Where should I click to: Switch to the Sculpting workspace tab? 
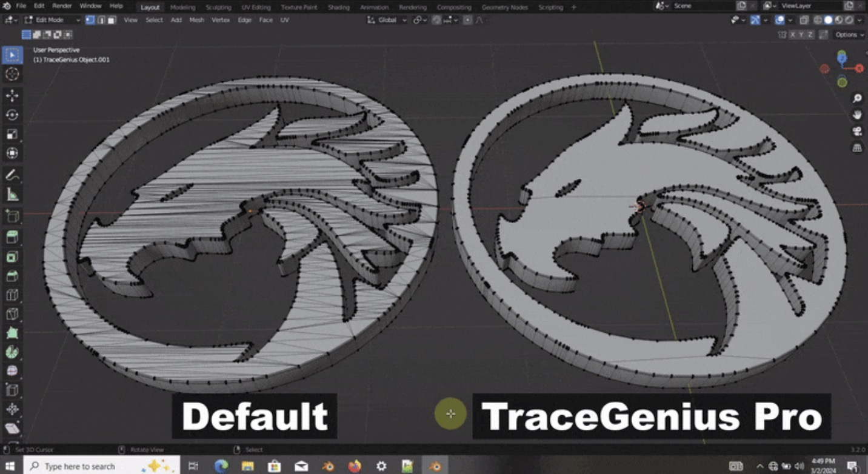tap(218, 7)
